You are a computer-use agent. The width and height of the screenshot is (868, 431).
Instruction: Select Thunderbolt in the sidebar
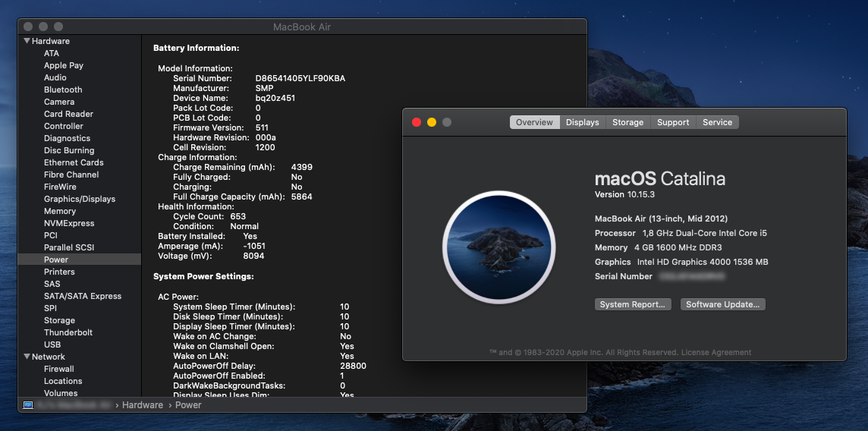point(68,332)
